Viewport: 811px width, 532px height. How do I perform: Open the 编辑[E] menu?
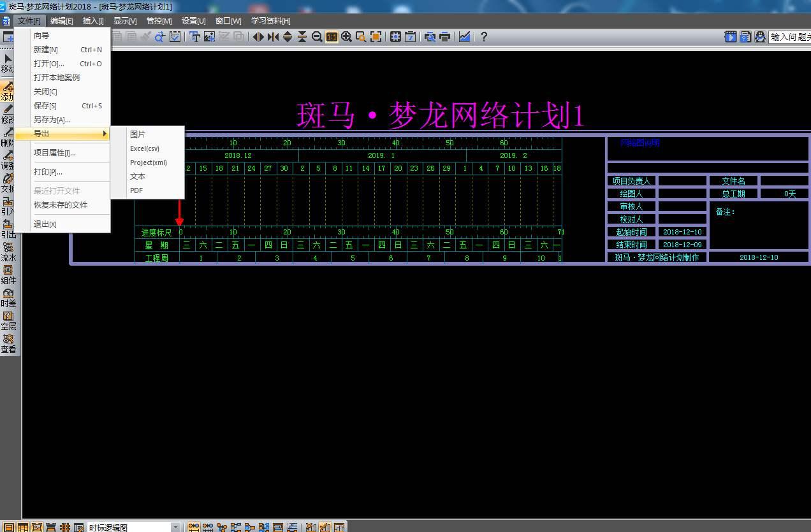coord(62,21)
